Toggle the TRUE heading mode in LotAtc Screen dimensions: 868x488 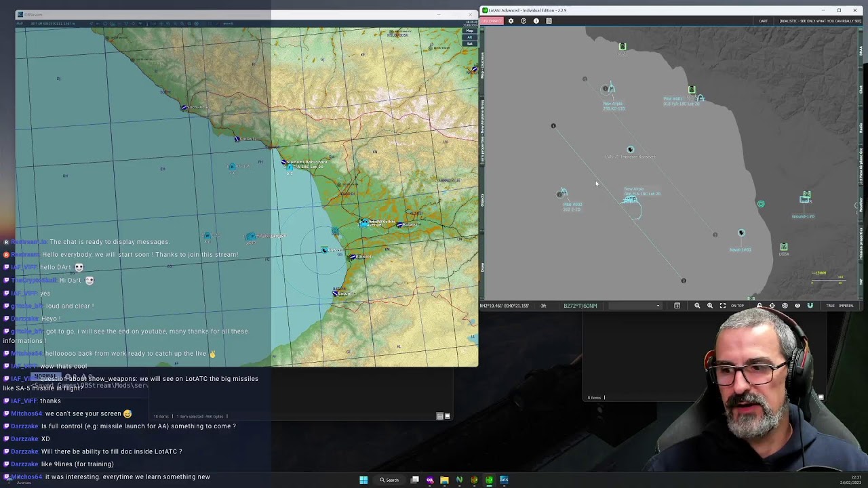pyautogui.click(x=830, y=306)
